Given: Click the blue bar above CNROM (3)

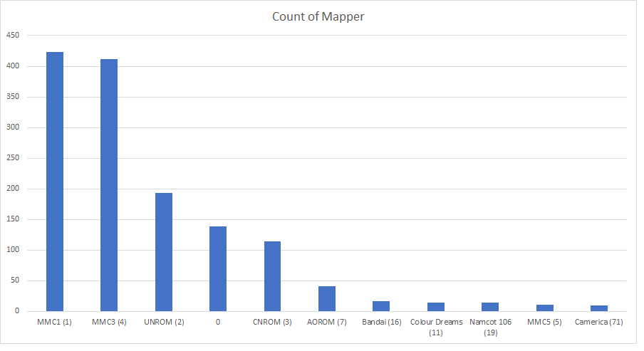Looking at the screenshot, I should point(272,276).
